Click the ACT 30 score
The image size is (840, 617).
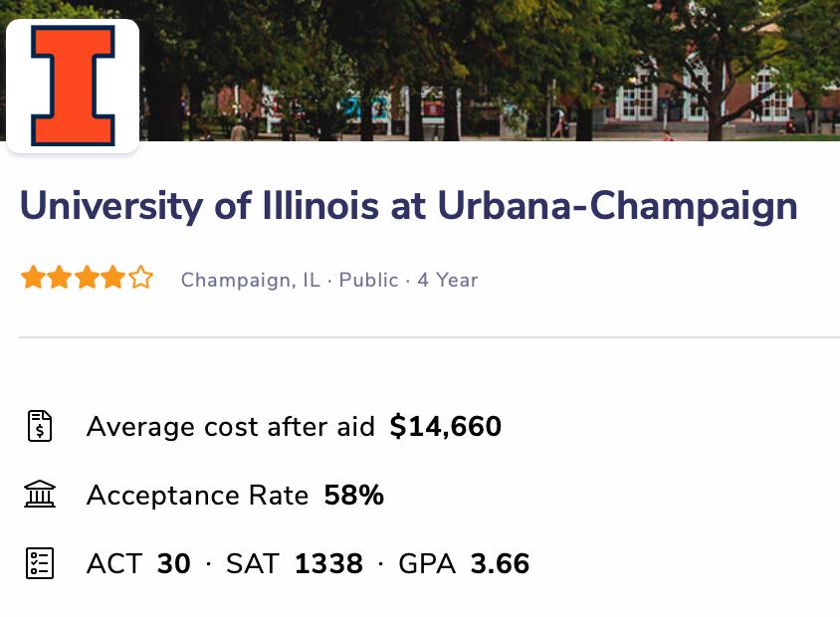tap(138, 564)
